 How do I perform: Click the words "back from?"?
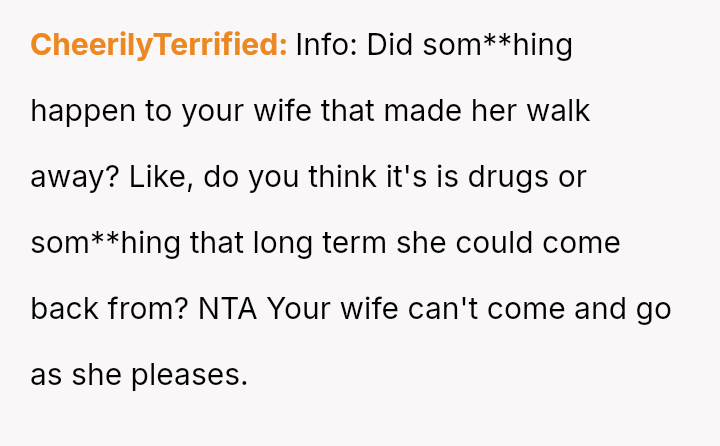click(x=107, y=309)
